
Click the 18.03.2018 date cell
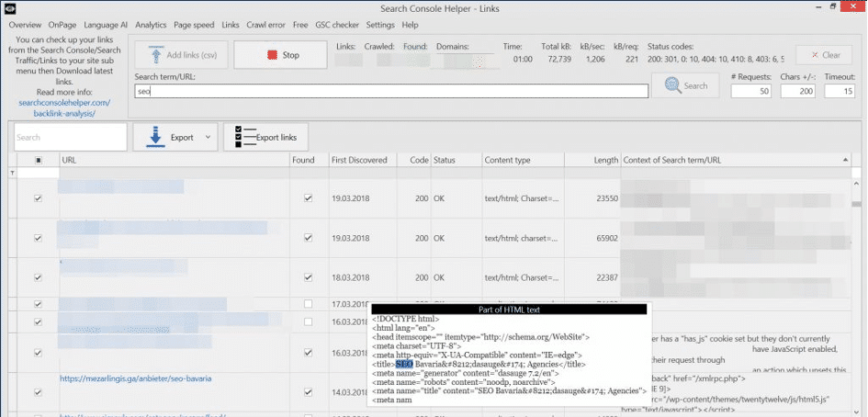[350, 277]
